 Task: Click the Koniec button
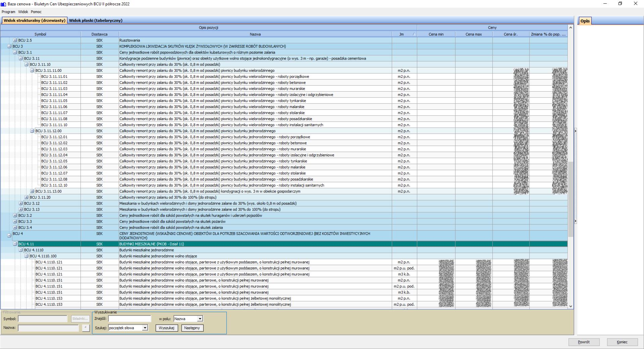tap(622, 342)
